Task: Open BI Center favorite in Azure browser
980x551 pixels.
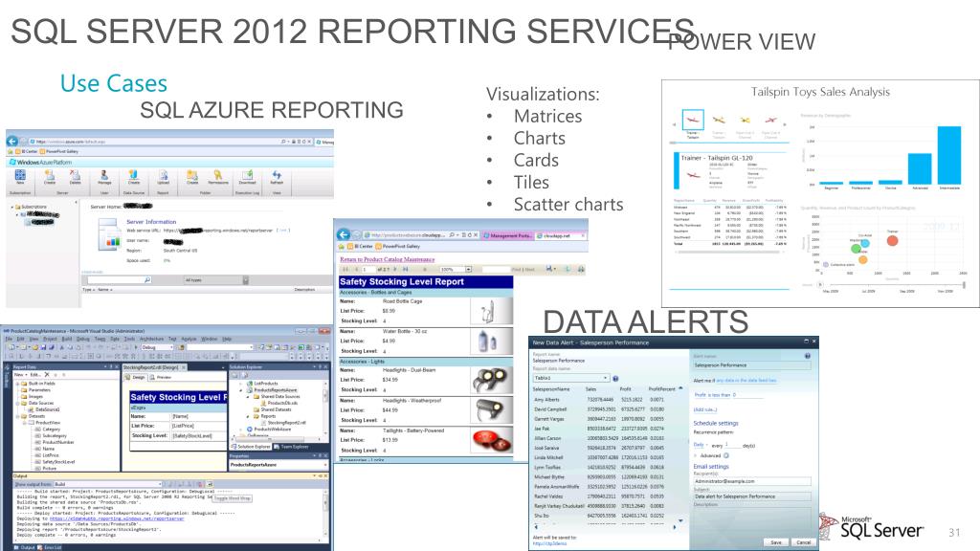Action: point(28,151)
